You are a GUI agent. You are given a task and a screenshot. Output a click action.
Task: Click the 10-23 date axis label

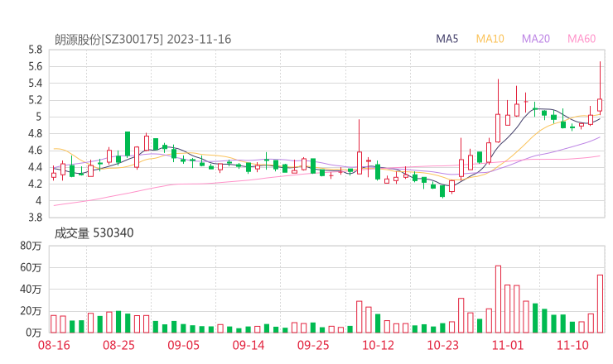click(x=442, y=345)
